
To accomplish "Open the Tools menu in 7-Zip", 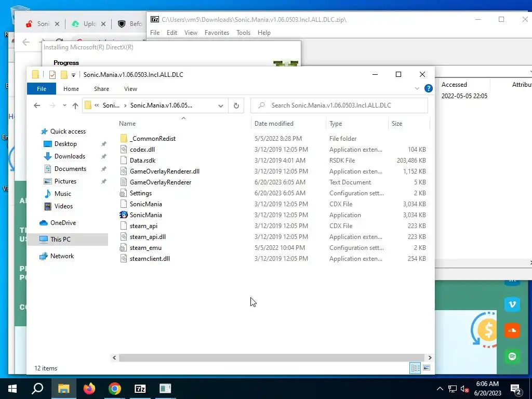I will [243, 33].
